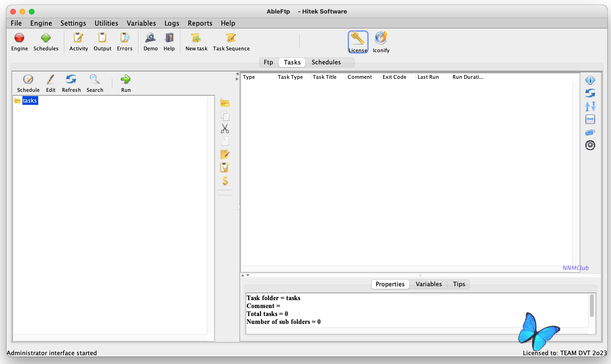
Task: Click the Iconify toolbar icon
Action: 381,38
